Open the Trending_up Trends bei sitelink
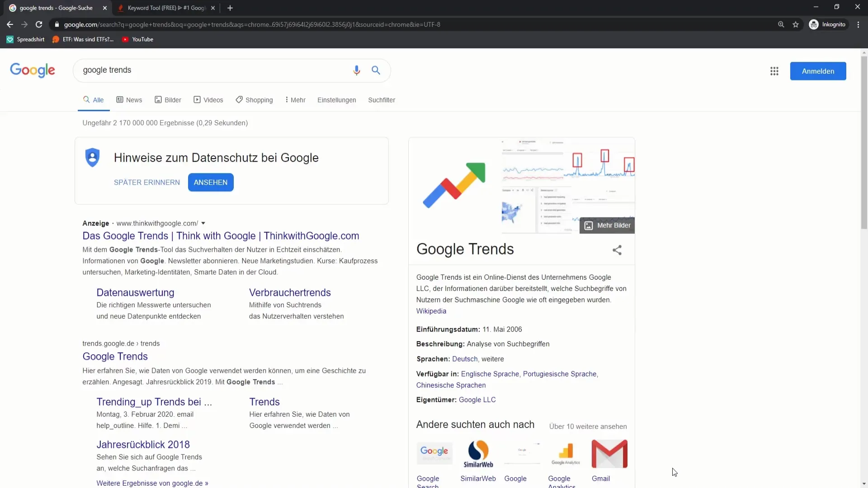 click(x=154, y=402)
